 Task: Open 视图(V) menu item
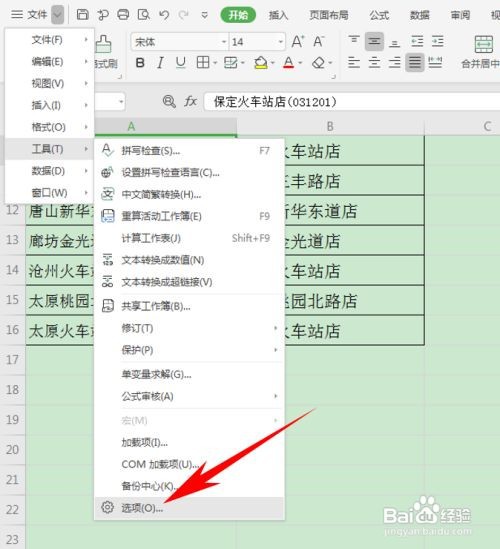49,83
